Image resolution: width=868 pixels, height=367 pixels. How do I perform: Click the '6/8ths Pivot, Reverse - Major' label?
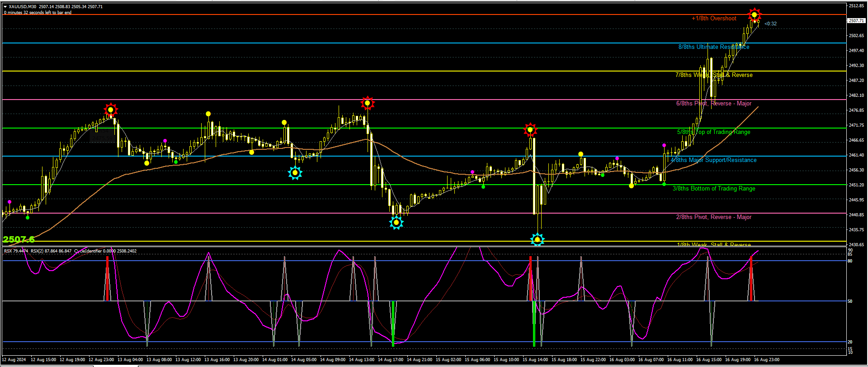(714, 104)
